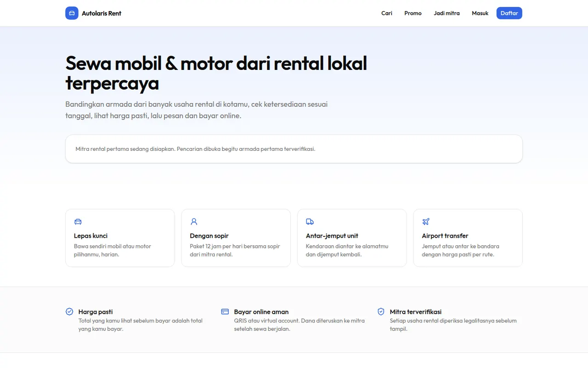Click the shield icon beside Mitra terverifikasi
This screenshot has width=588, height=368.
(x=381, y=312)
